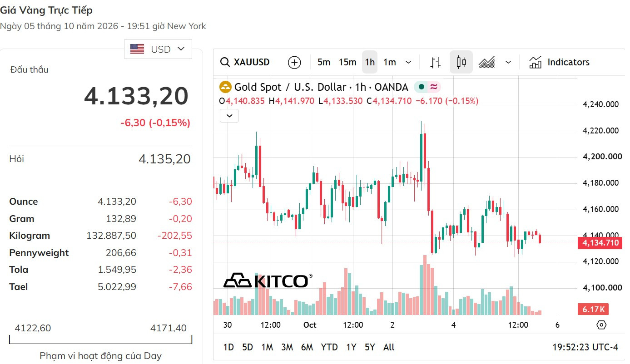Click the compare or add symbol plus icon

pos(294,62)
